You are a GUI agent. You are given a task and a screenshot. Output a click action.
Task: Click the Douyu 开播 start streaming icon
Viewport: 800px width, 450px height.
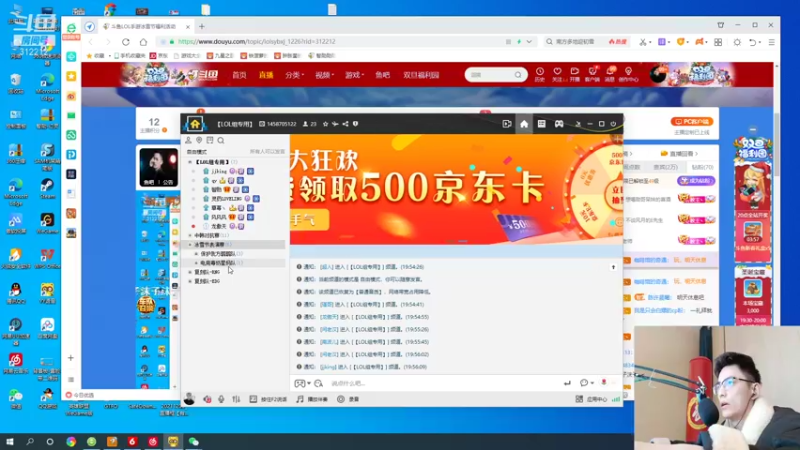[x=574, y=74]
